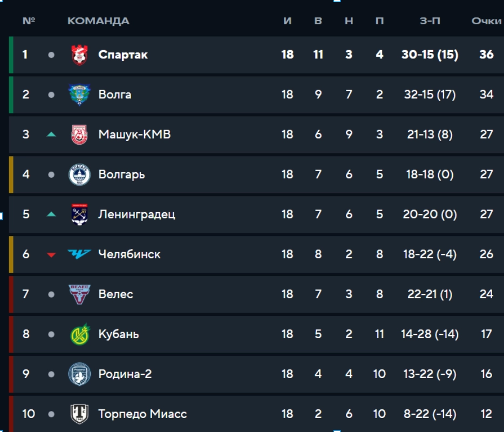Click the red down arrow beside Челябинск

[x=51, y=254]
